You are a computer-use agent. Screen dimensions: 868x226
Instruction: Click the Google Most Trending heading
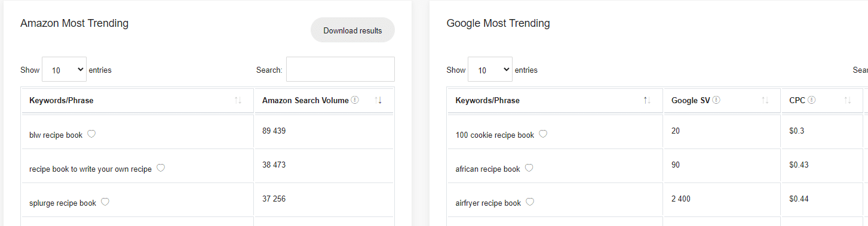[x=498, y=23]
